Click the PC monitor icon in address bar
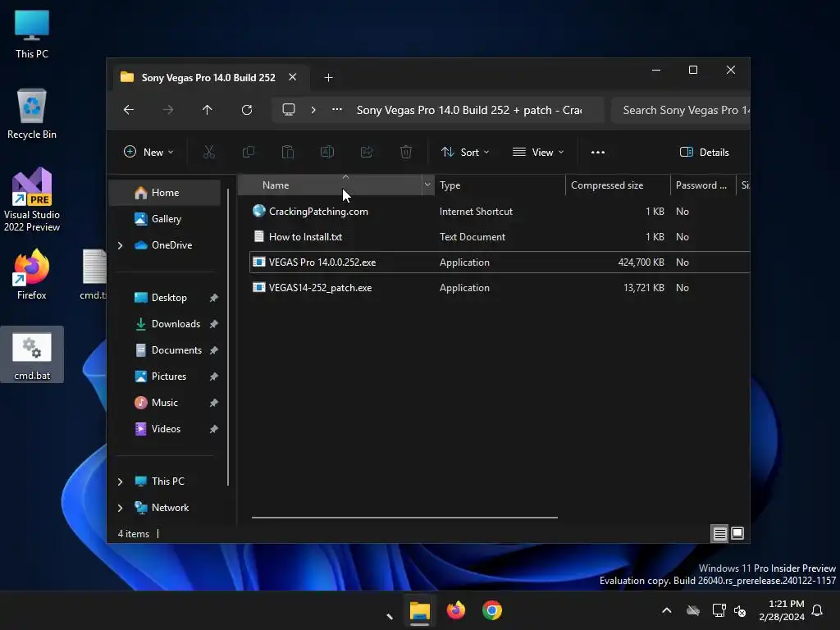The image size is (840, 630). click(289, 110)
